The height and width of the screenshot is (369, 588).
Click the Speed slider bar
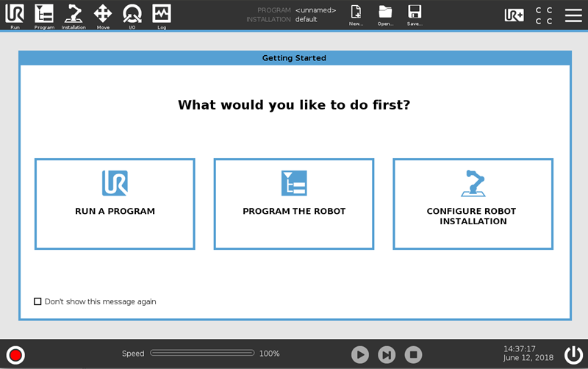point(202,353)
